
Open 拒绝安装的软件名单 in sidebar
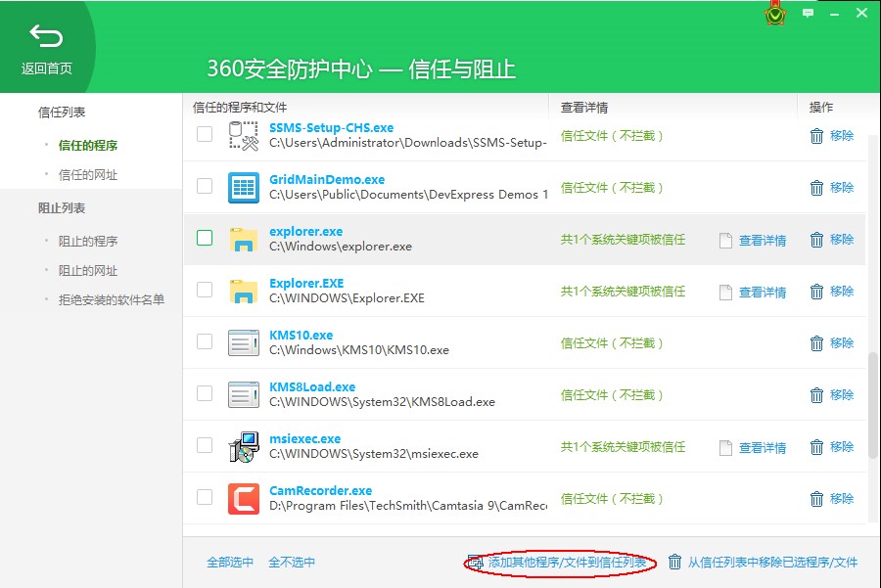click(x=112, y=300)
